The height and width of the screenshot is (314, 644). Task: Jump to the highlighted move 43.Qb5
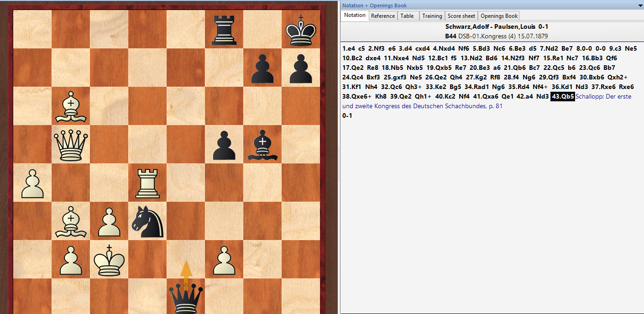pyautogui.click(x=562, y=97)
